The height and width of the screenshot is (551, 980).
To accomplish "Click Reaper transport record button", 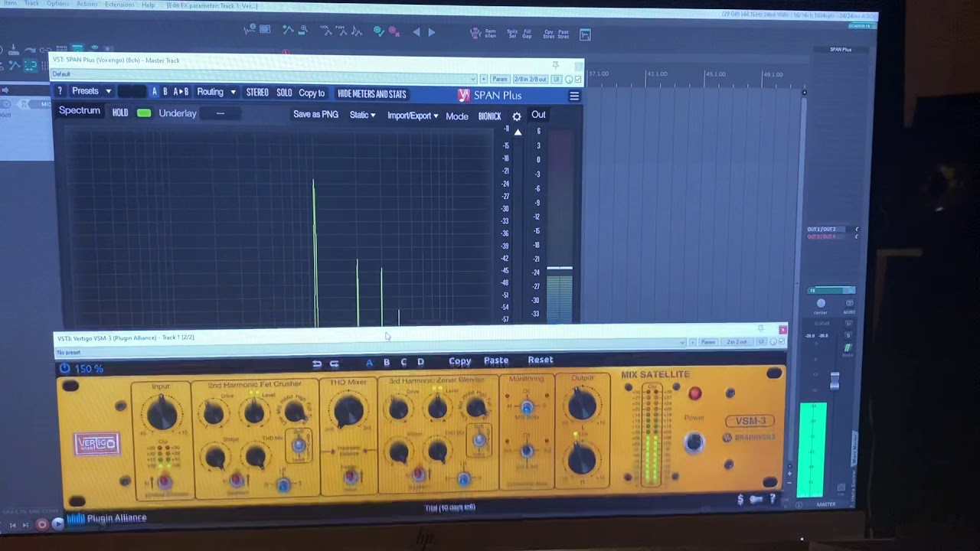I will point(42,524).
